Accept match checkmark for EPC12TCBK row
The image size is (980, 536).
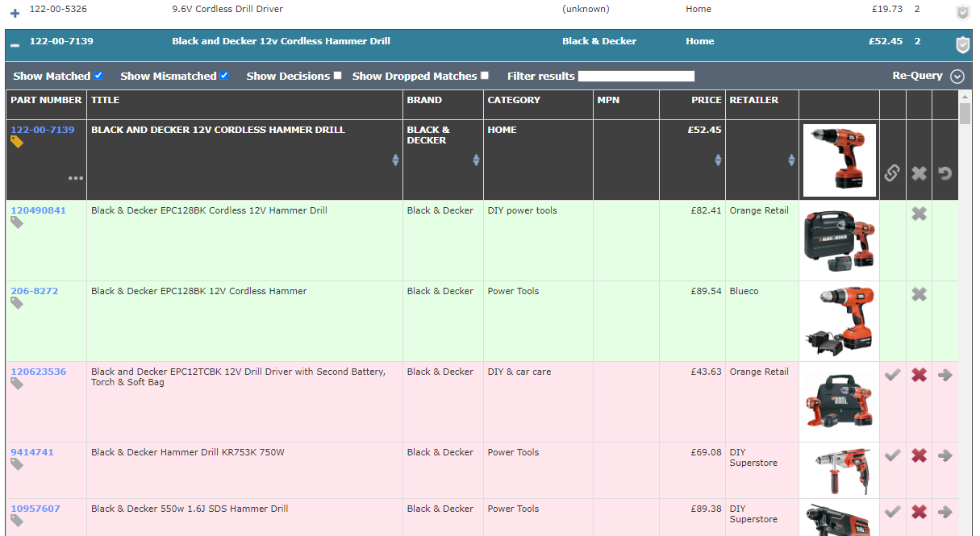(x=892, y=375)
